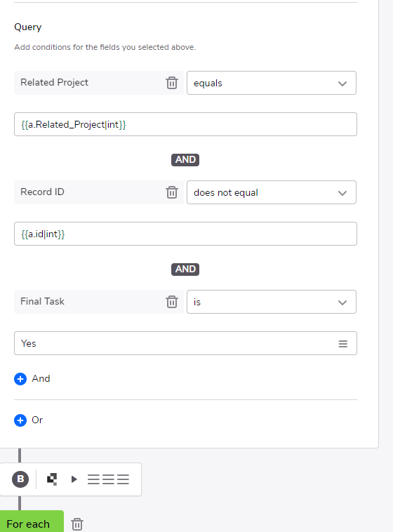Click the trash icon beside For each
The image size is (393, 532).
77,524
